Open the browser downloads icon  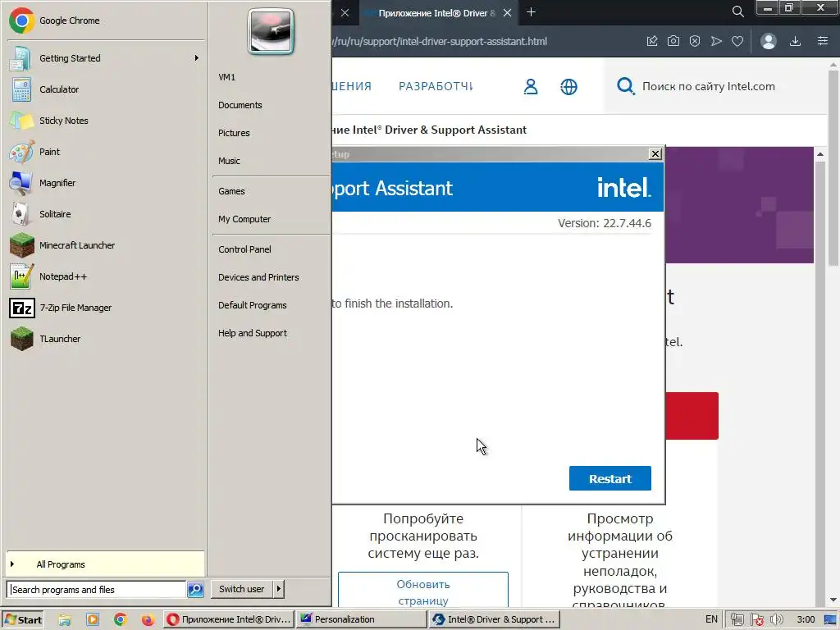(x=796, y=41)
